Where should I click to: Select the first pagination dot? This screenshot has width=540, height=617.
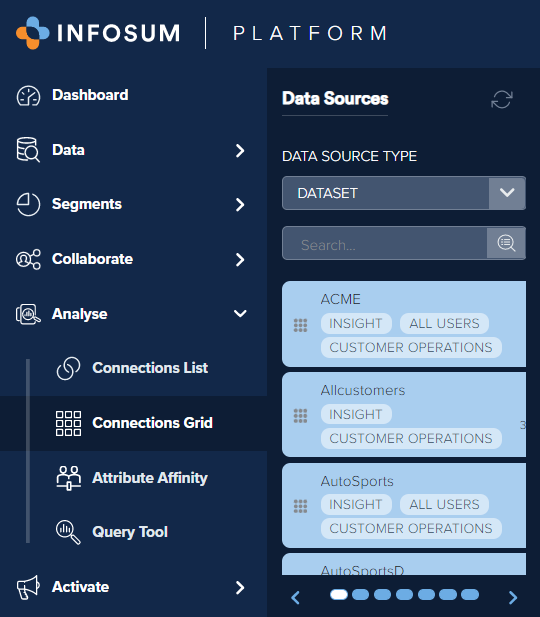click(x=338, y=594)
